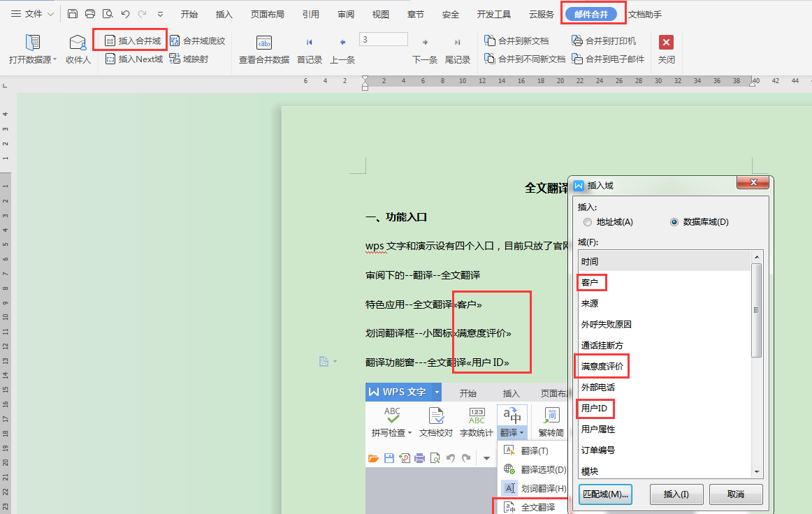
Task: Select 外部电话 field
Action: click(665, 387)
